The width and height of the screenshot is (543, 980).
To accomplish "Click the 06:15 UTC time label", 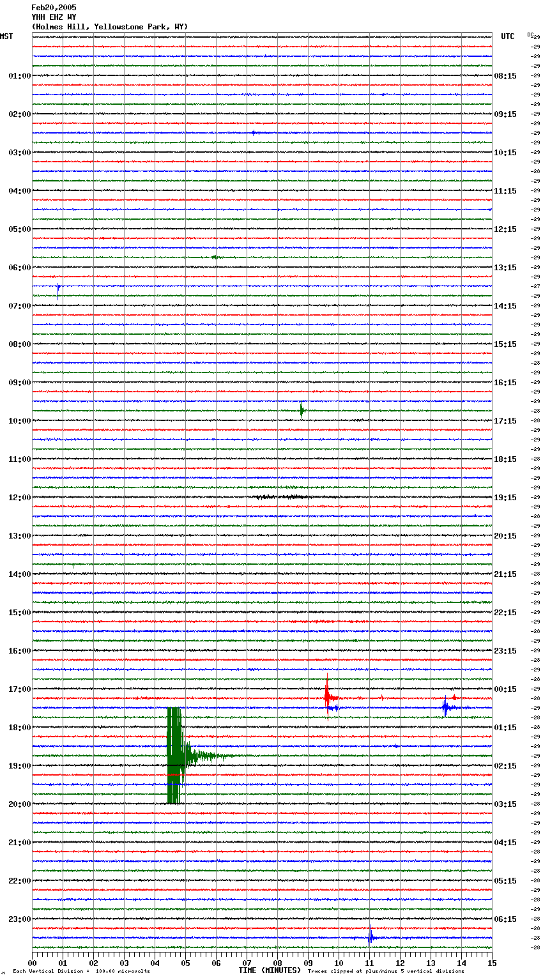I will point(505,919).
